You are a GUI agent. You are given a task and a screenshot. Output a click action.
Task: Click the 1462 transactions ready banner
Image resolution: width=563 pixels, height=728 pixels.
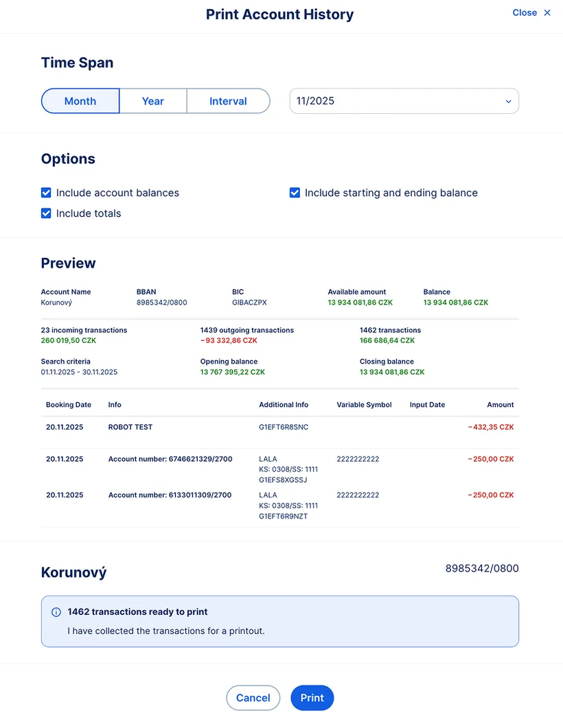tap(280, 621)
